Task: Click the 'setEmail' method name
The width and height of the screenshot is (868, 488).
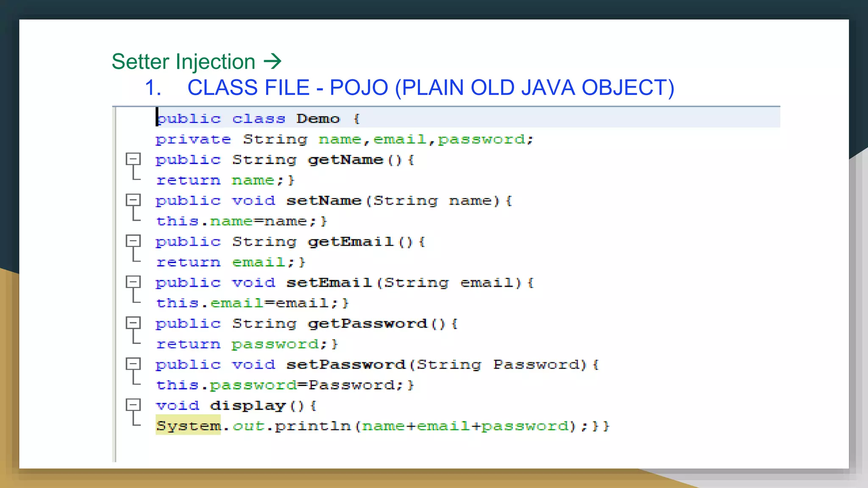Action: coord(329,283)
